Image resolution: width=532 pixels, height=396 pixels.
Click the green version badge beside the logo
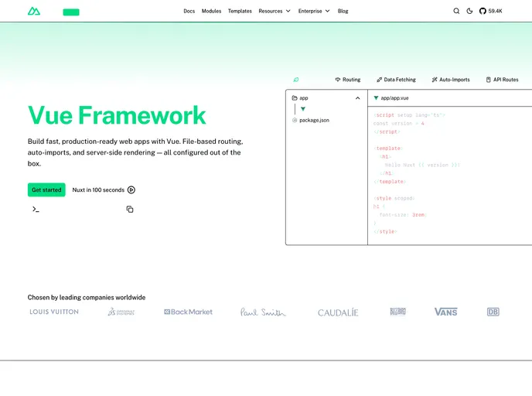pyautogui.click(x=71, y=12)
